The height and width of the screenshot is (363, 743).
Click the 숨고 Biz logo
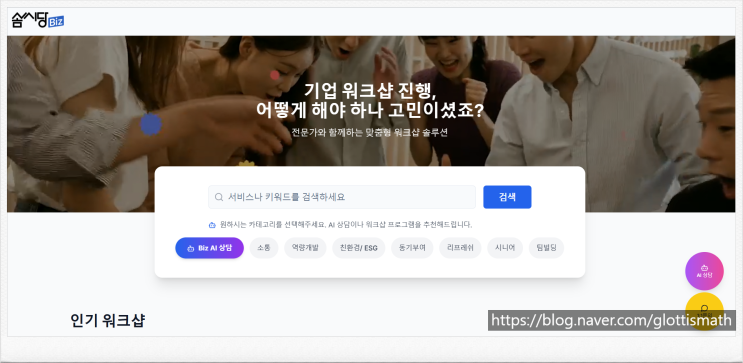[38, 20]
